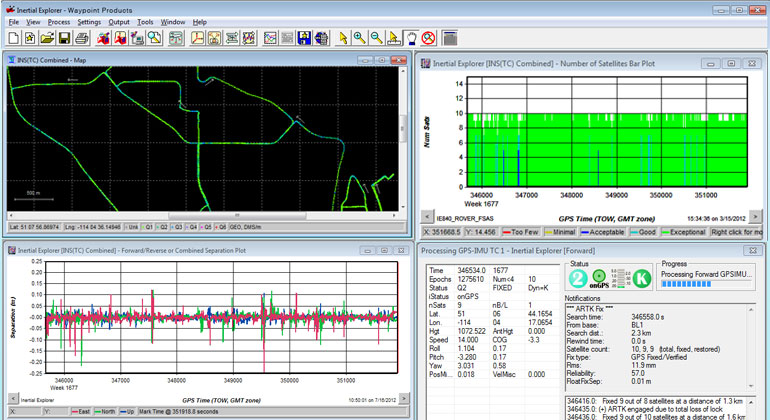Click the Q1 quality legend in map status bar
This screenshot has height=420, width=770.
(147, 227)
